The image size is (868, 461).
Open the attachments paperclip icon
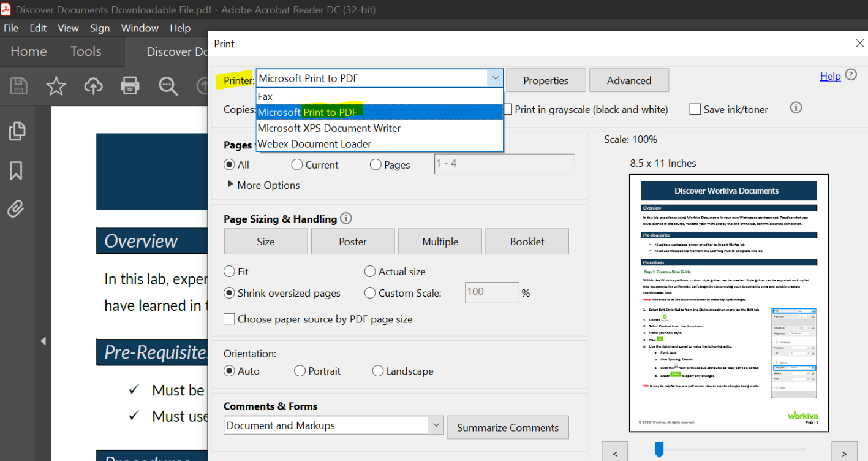pyautogui.click(x=16, y=210)
